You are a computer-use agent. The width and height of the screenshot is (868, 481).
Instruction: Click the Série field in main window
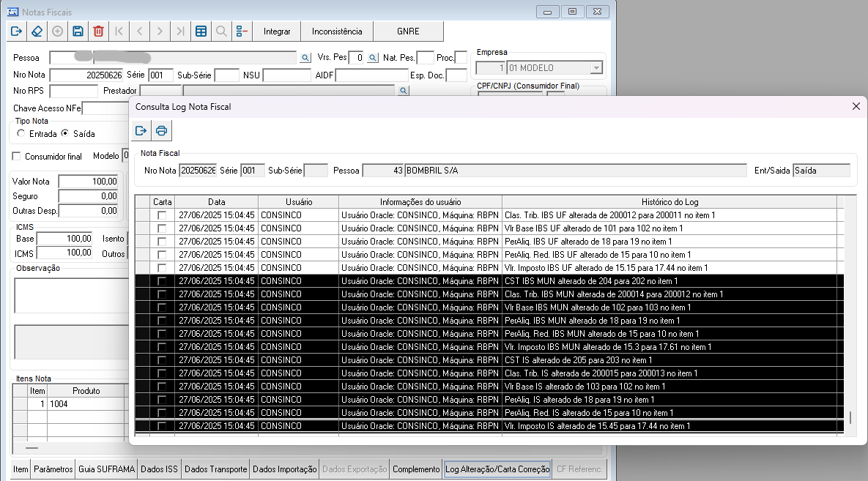[x=160, y=75]
